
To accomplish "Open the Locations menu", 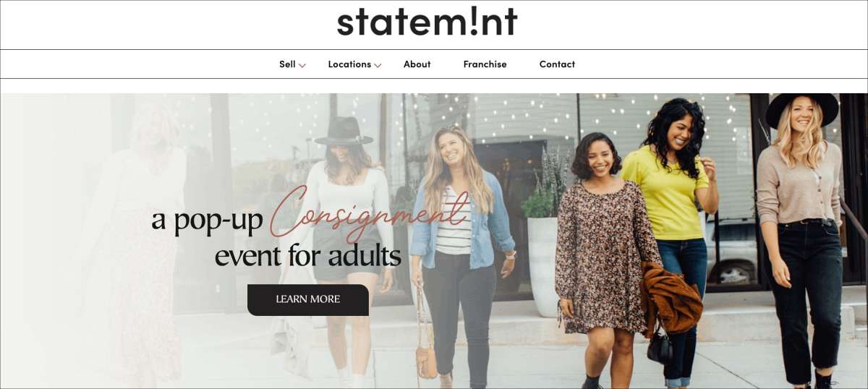I will 349,64.
